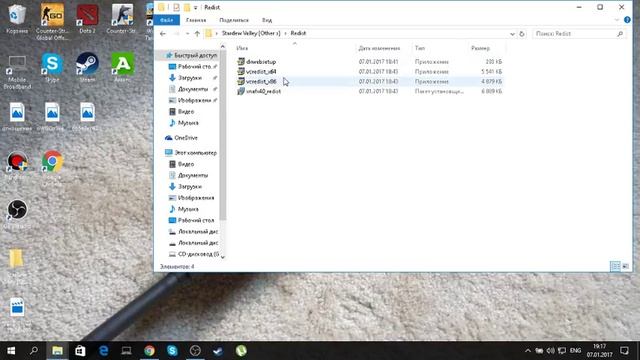Click the quick access toolbar dropdown arrow
This screenshot has height=360, width=640.
point(196,7)
